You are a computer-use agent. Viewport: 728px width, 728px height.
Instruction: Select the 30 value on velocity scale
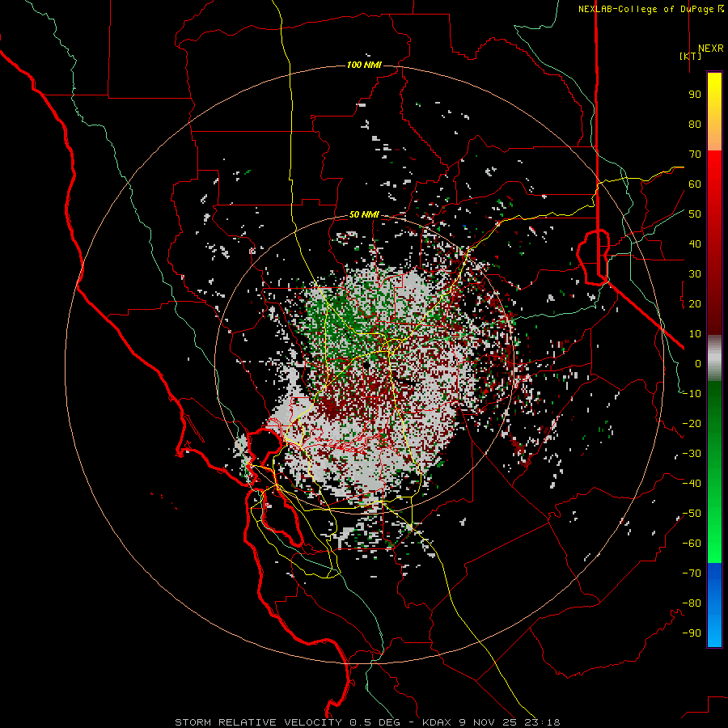coord(695,274)
